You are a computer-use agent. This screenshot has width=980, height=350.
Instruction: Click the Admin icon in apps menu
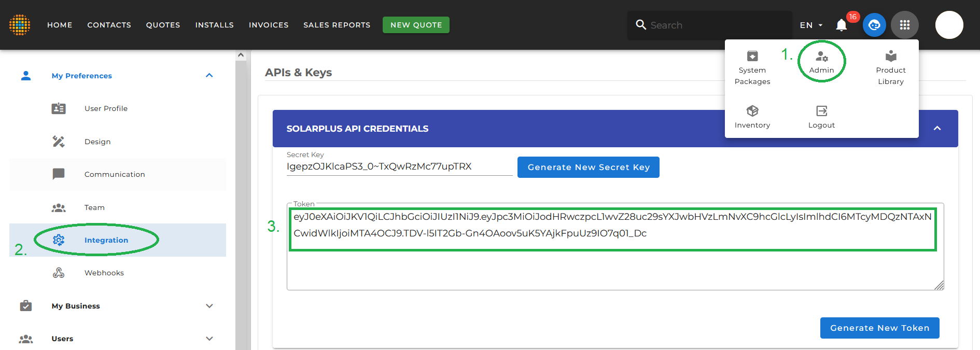822,57
